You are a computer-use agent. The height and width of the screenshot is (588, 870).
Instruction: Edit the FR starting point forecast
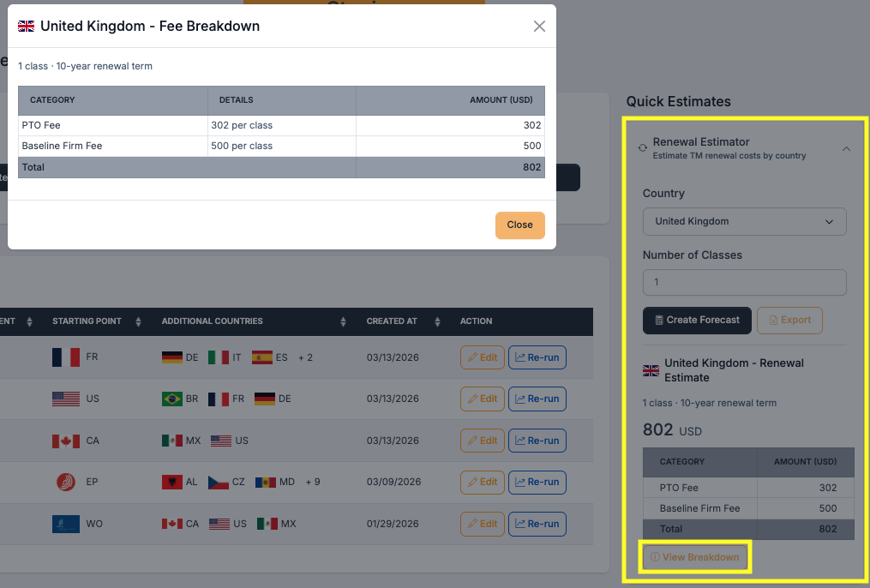pos(481,357)
